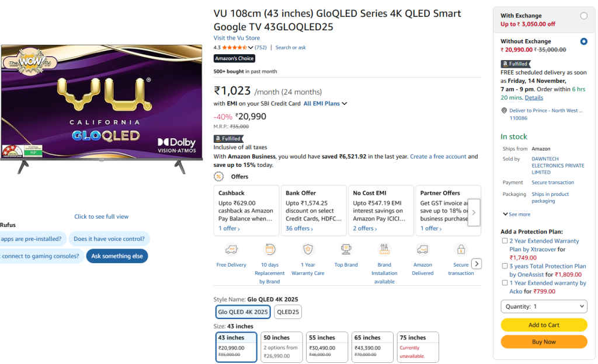Click the Amazon Delivered icon
This screenshot has width=598, height=364.
[422, 249]
